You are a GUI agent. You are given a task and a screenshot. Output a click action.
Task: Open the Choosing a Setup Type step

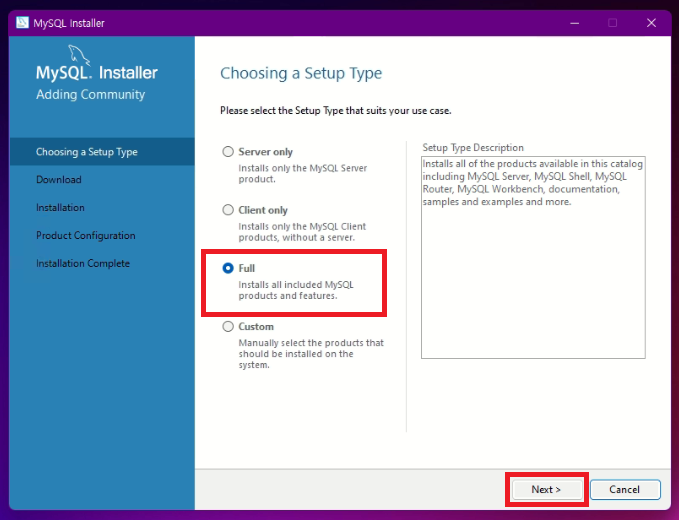point(102,152)
